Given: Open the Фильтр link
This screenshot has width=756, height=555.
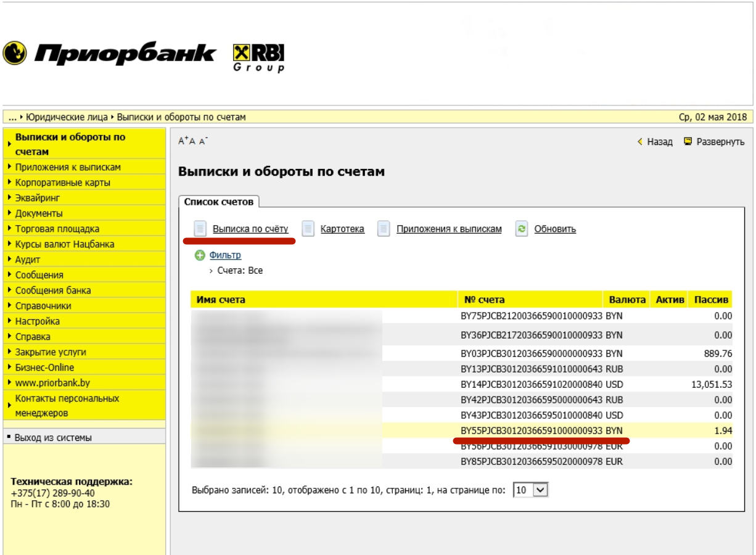Looking at the screenshot, I should click(225, 255).
